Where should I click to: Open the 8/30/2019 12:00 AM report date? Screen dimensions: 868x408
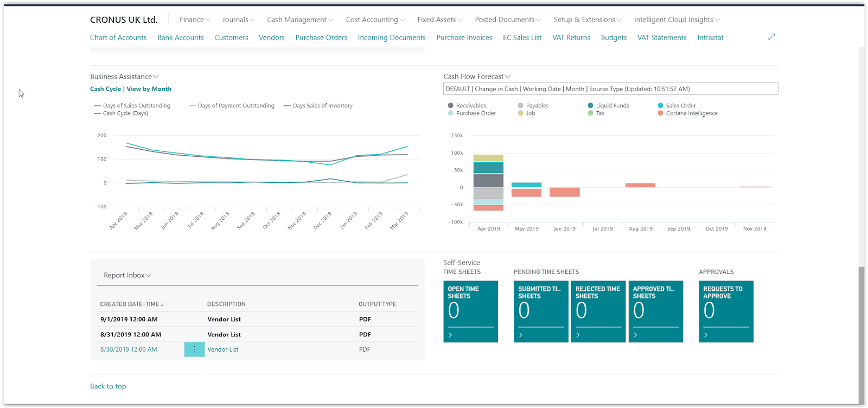coord(129,349)
